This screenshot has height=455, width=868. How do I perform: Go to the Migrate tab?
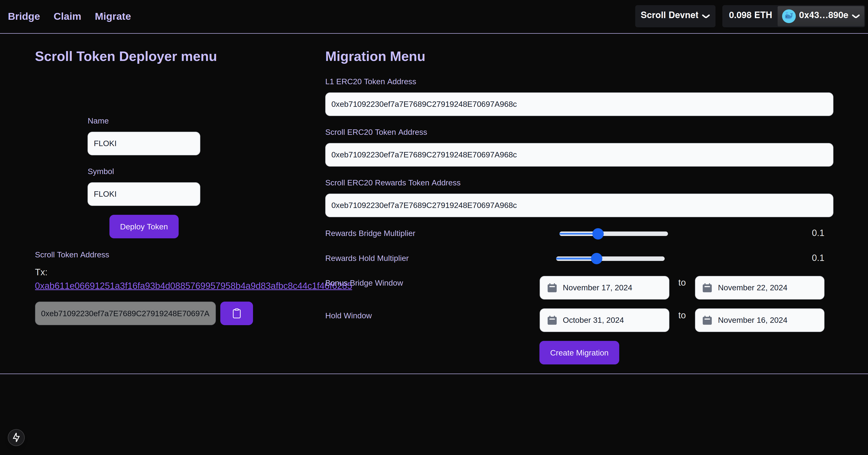[113, 16]
